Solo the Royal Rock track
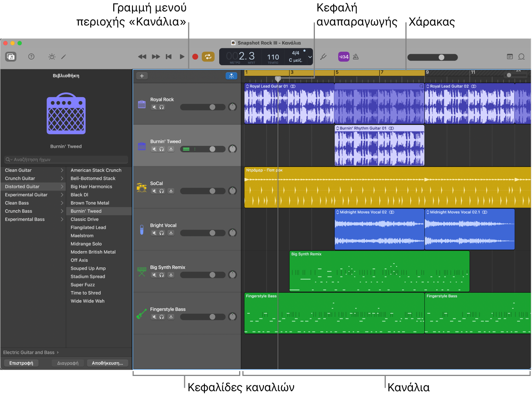The image size is (532, 398). tap(162, 107)
